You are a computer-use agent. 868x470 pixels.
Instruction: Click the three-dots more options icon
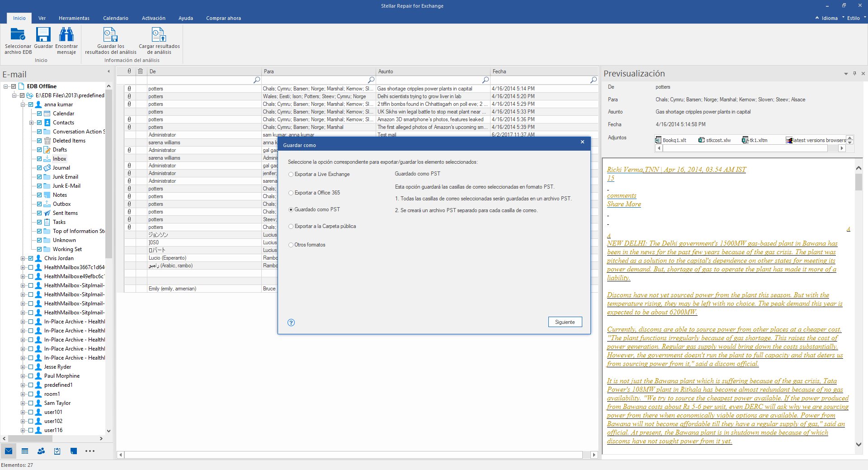click(x=90, y=451)
